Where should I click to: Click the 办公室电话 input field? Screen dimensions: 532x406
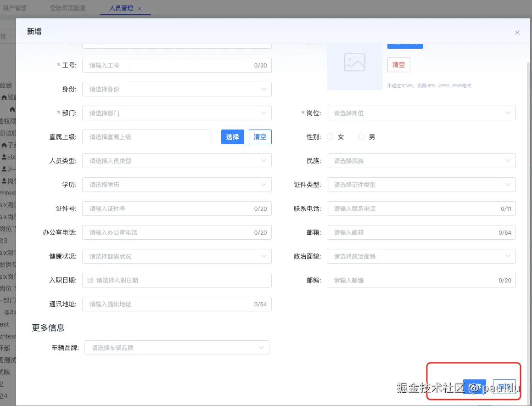point(177,232)
